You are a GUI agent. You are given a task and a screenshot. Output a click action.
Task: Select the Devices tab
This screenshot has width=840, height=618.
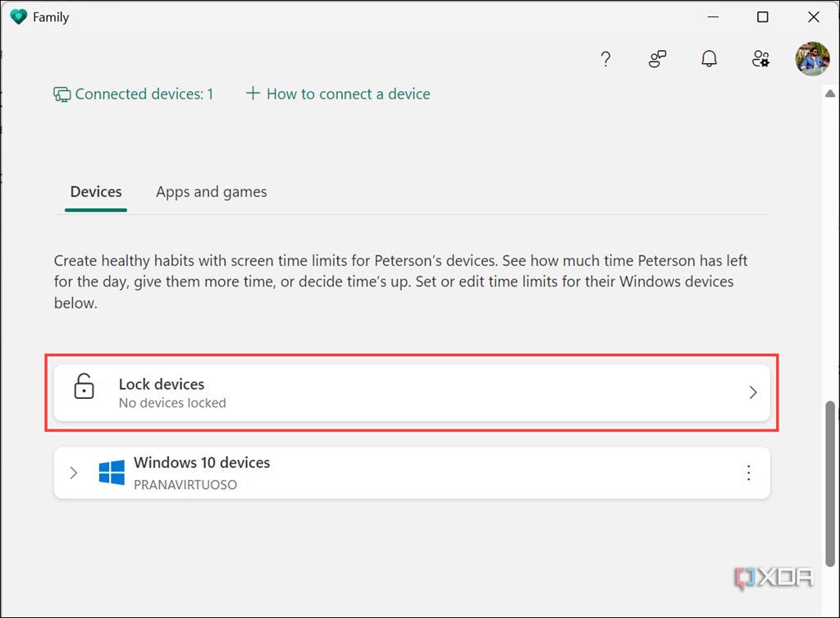tap(96, 191)
